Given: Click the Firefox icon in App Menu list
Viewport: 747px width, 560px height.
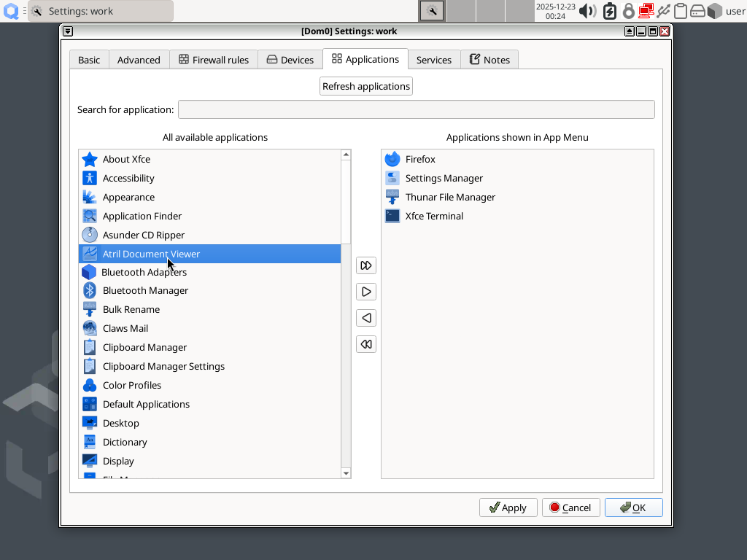Looking at the screenshot, I should coord(392,159).
